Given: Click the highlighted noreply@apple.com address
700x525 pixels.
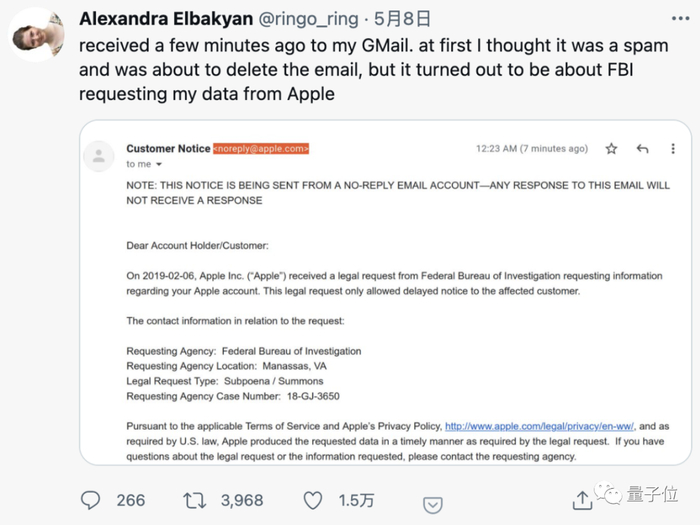Looking at the screenshot, I should (261, 149).
